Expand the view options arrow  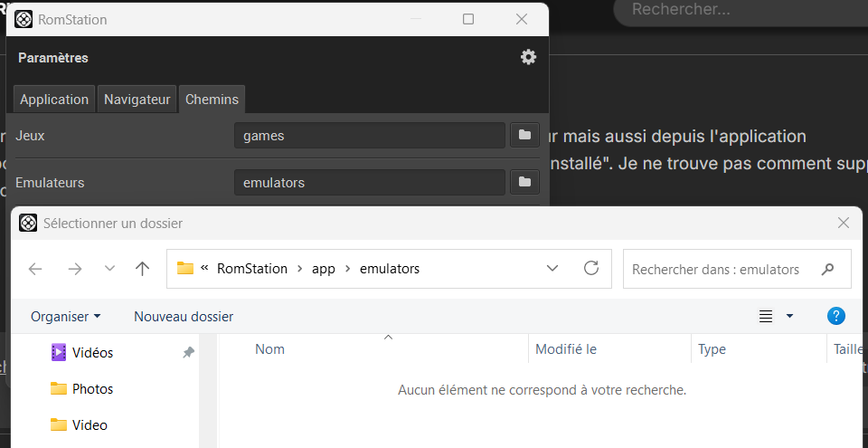coord(789,316)
